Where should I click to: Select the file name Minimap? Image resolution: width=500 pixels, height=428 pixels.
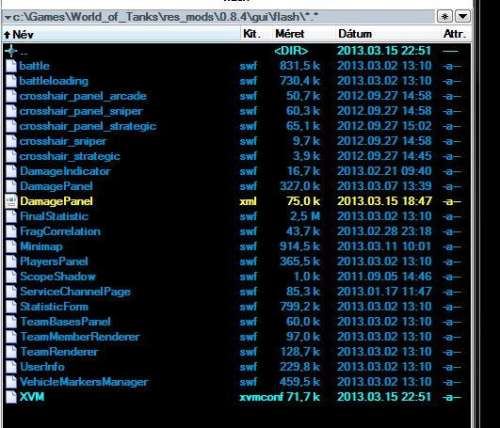(41, 246)
